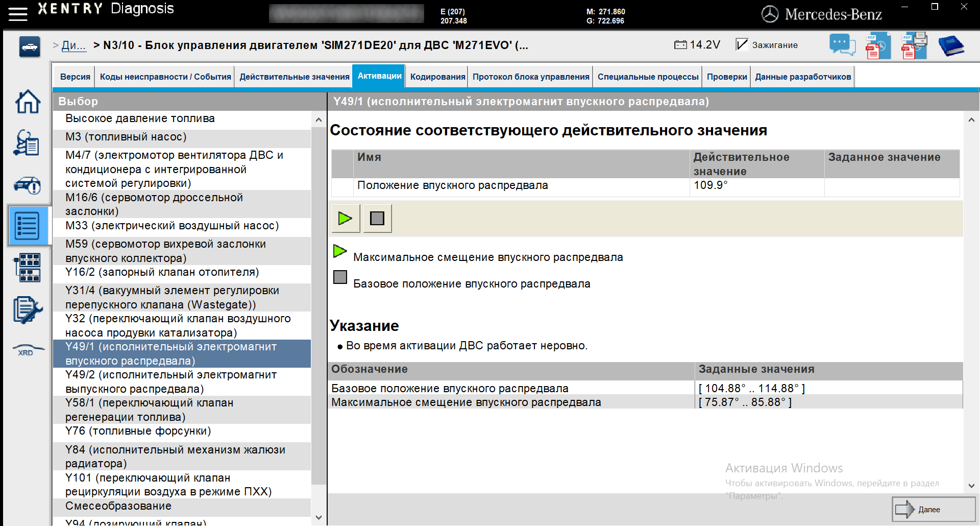
Task: Select M4/7 электромотор вентилятора item
Action: [182, 169]
